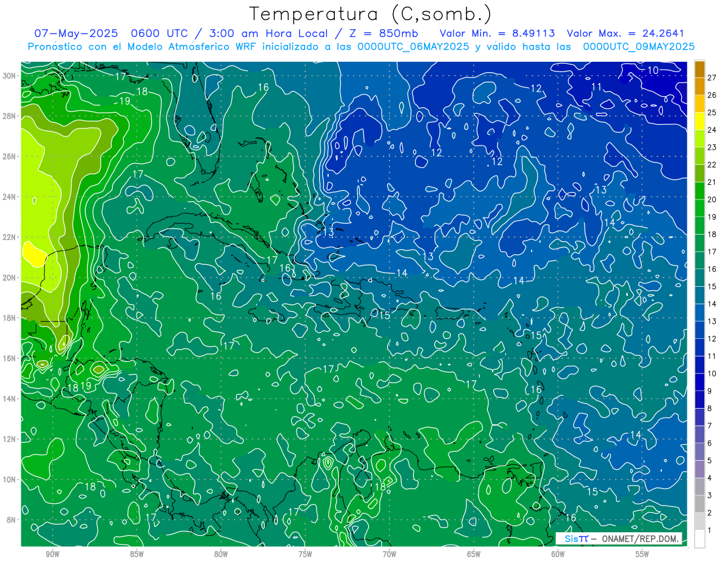The image size is (728, 562).
Task: Click contour label '11' on the map
Action: click(x=596, y=87)
